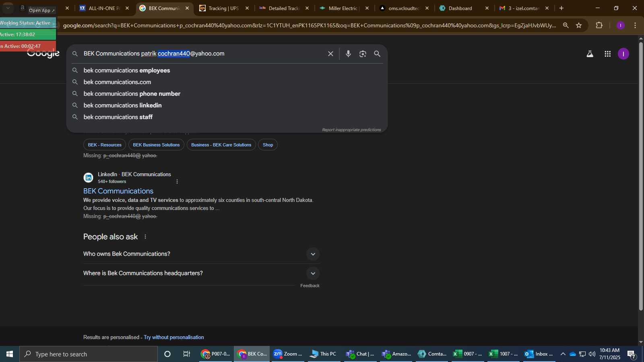
Task: Show hidden system tray icons
Action: (563, 354)
